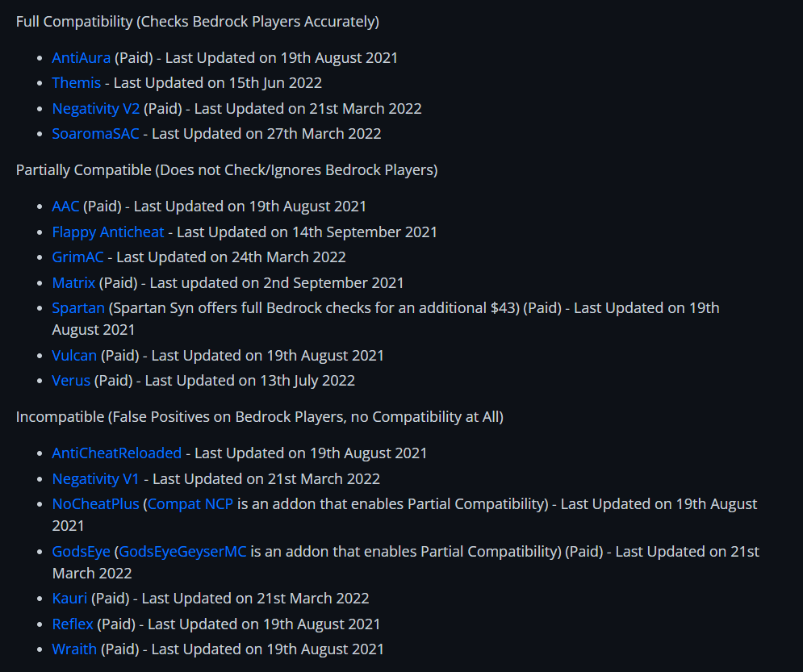
Task: Open Negativity V1 link
Action: tap(96, 478)
